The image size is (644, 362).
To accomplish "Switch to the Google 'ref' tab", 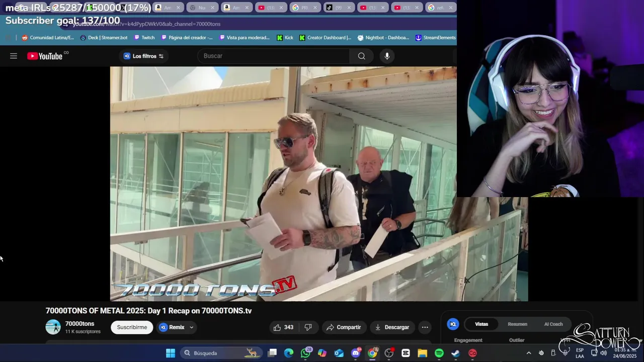I will 437,8.
